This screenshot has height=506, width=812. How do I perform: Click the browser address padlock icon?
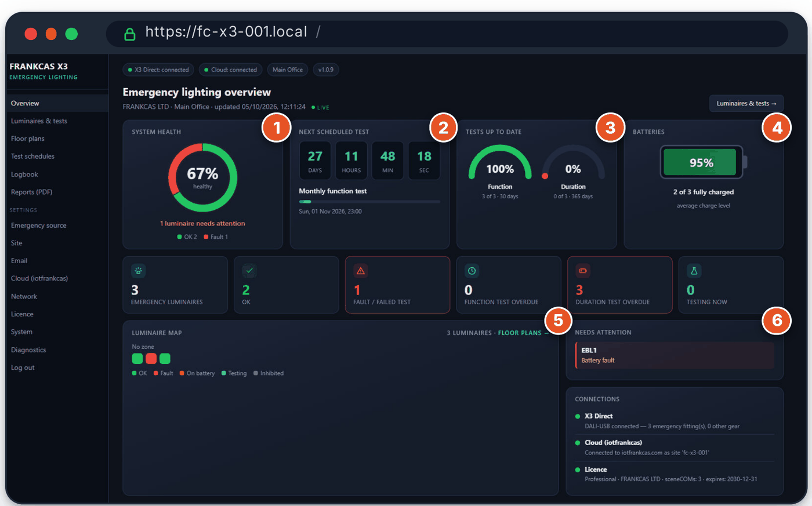pyautogui.click(x=130, y=34)
